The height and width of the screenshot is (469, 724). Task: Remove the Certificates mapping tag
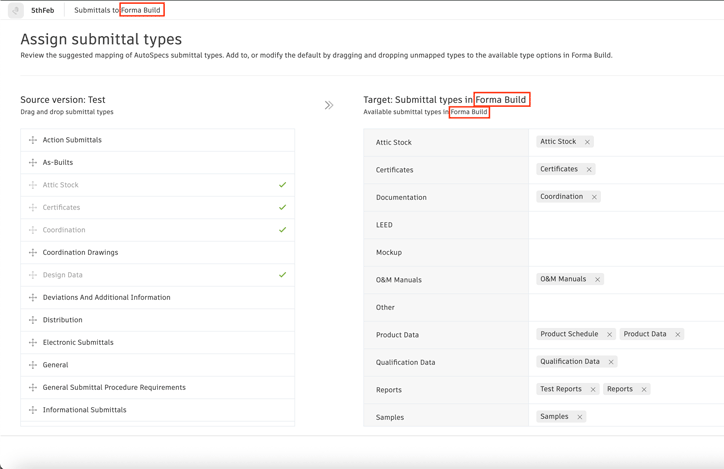pos(589,170)
